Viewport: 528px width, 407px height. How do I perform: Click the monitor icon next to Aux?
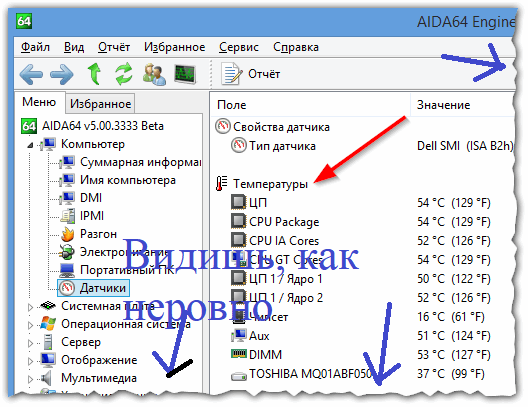[238, 335]
